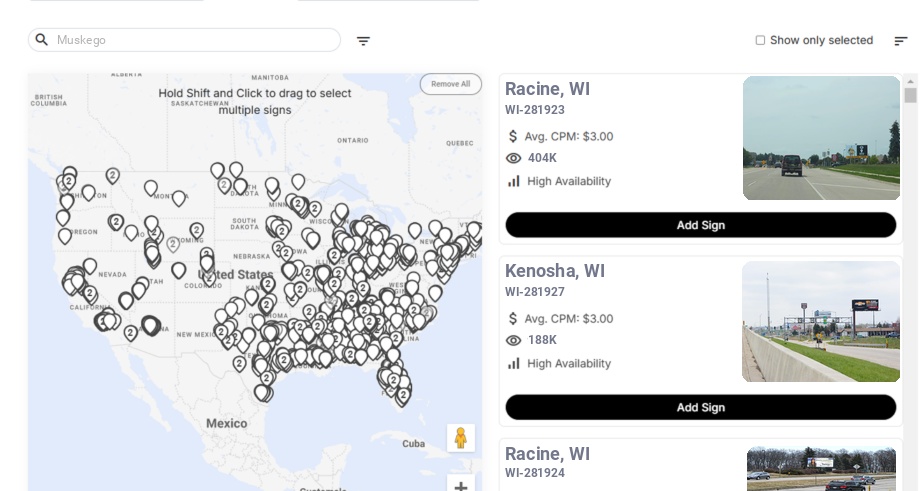Open the sort icon near Show only selected

(901, 40)
